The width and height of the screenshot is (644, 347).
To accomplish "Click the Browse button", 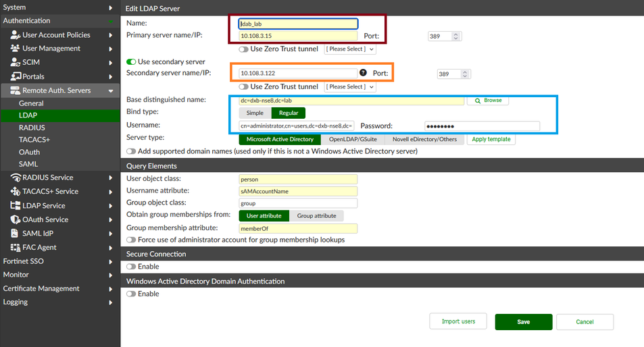I will click(x=488, y=101).
